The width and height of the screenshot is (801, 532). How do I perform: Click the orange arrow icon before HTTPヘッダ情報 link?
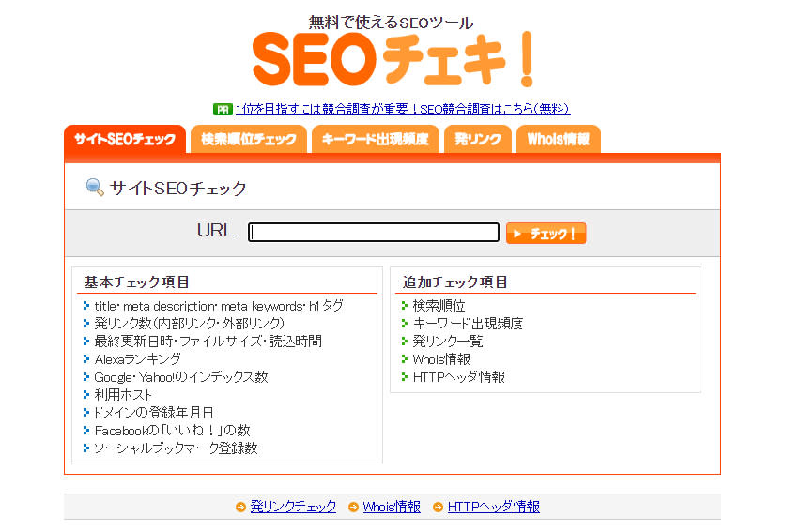point(438,507)
